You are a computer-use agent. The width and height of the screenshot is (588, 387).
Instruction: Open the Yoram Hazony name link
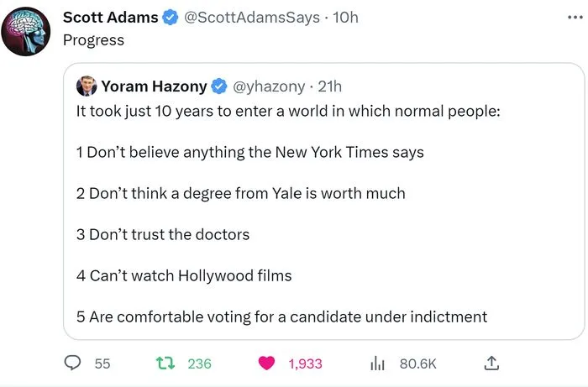click(x=154, y=86)
